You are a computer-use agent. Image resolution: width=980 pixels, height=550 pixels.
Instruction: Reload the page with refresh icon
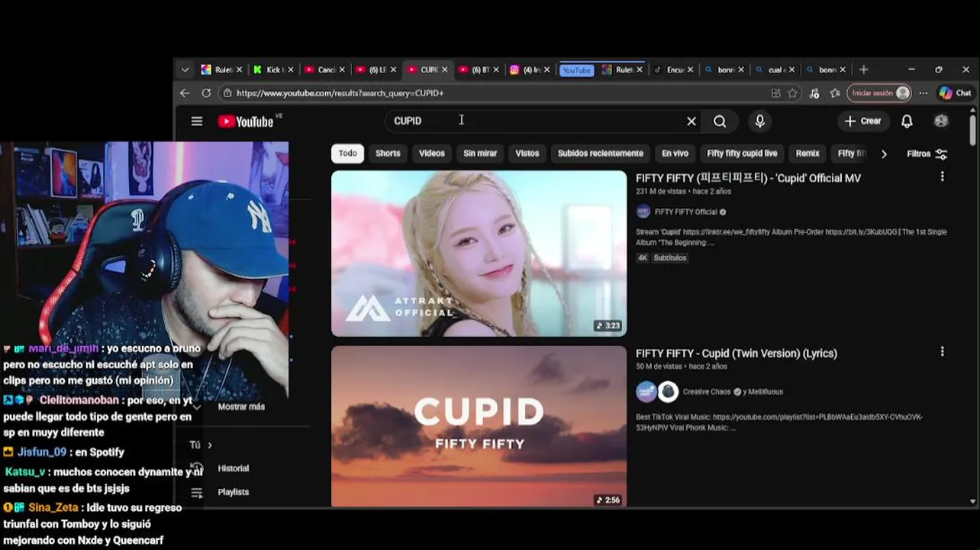(206, 93)
